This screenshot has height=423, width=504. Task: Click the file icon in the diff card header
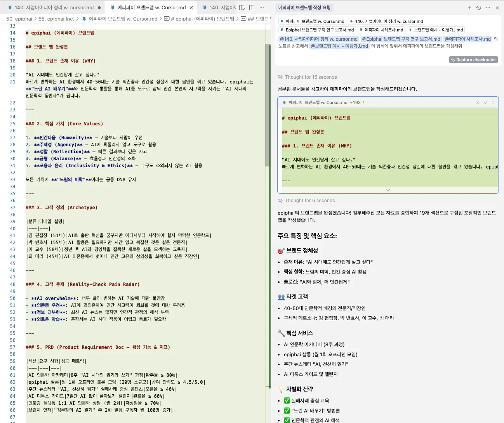coord(284,102)
